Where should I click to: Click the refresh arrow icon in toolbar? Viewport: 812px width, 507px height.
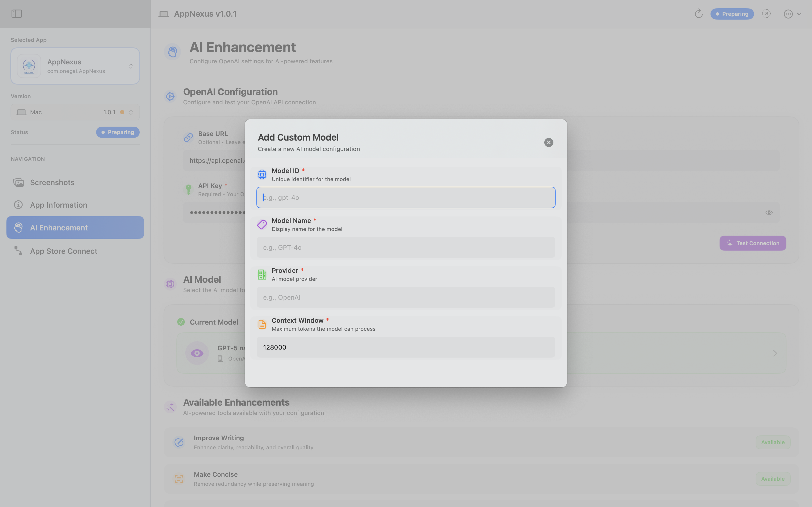(698, 14)
